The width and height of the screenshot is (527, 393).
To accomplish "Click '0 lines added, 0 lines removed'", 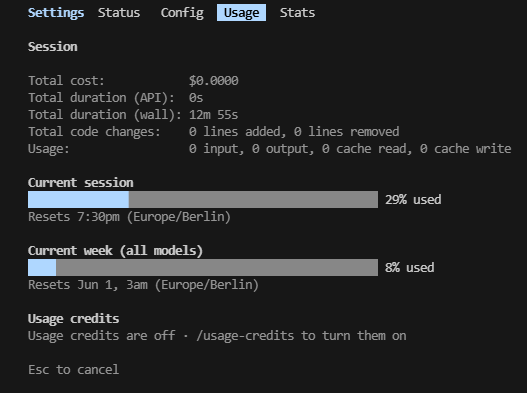I will pos(294,132).
